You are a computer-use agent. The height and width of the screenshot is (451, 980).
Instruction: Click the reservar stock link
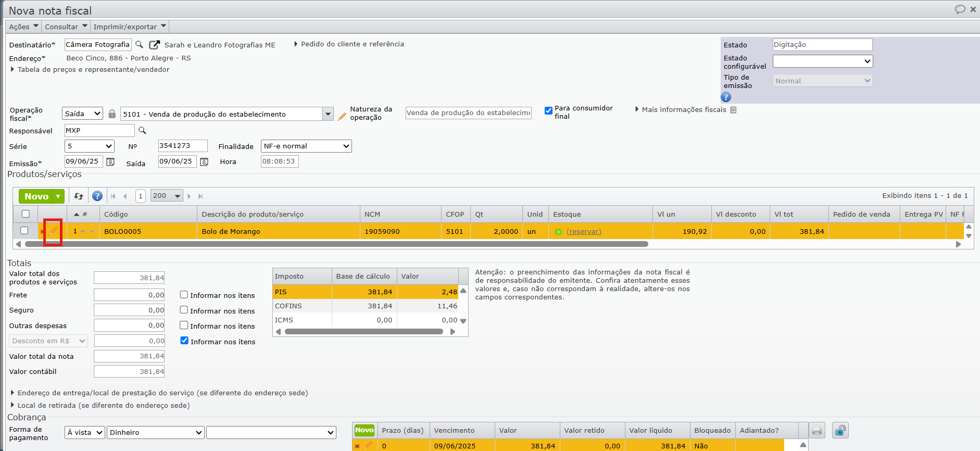(584, 232)
